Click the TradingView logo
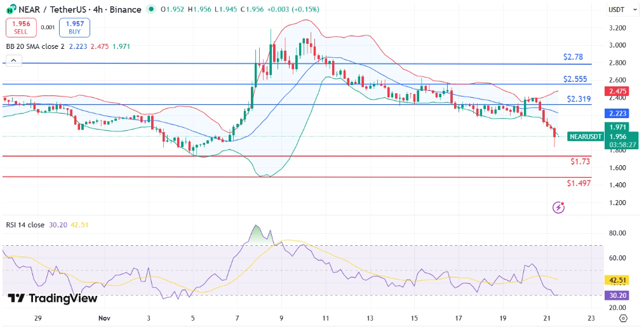 53,299
